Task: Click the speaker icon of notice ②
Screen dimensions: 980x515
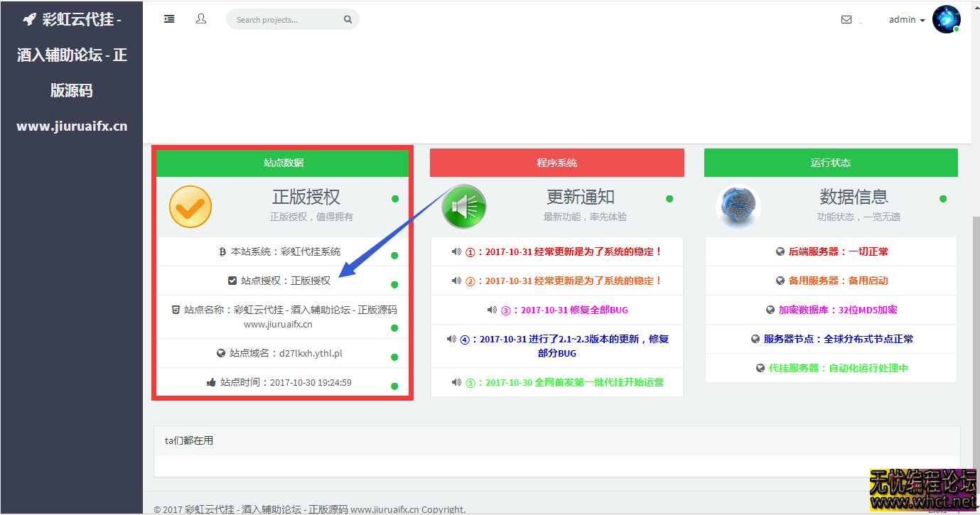Action: point(457,281)
